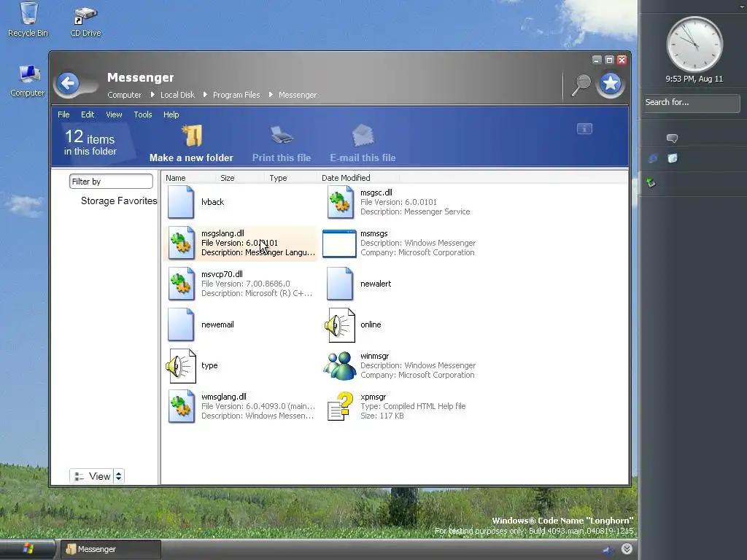Image resolution: width=747 pixels, height=560 pixels.
Task: Click the volume speaker tray icon
Action: point(608,550)
